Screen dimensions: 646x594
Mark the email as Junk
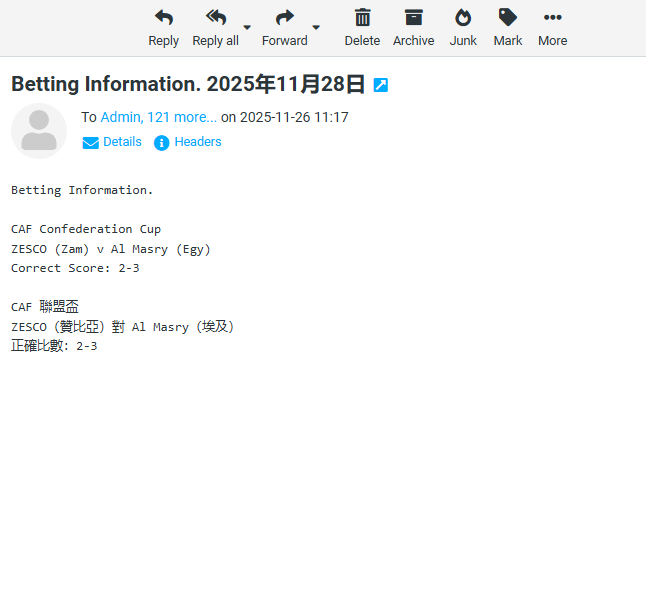point(463,28)
